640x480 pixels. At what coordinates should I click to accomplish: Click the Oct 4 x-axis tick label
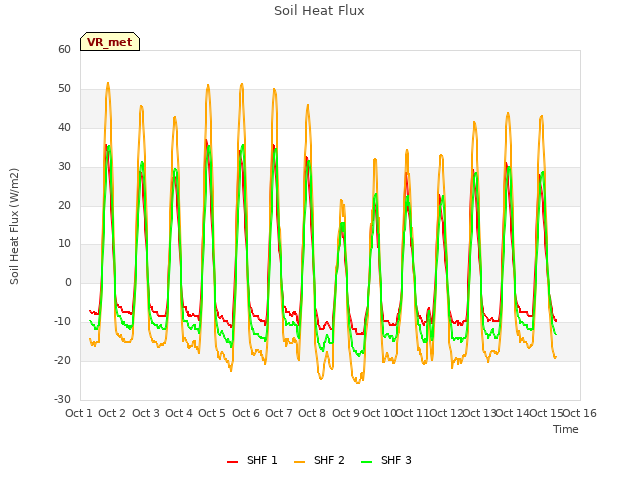[179, 413]
